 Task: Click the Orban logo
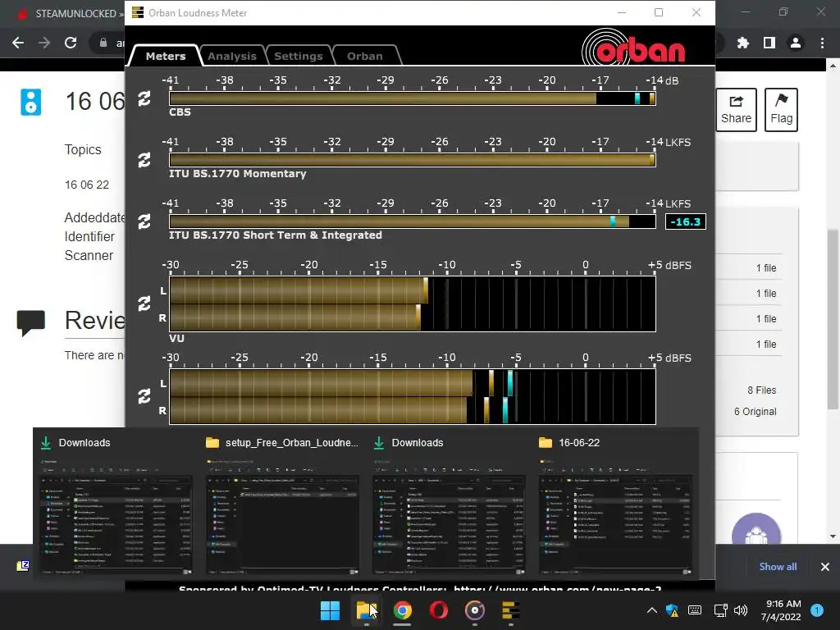tap(634, 47)
